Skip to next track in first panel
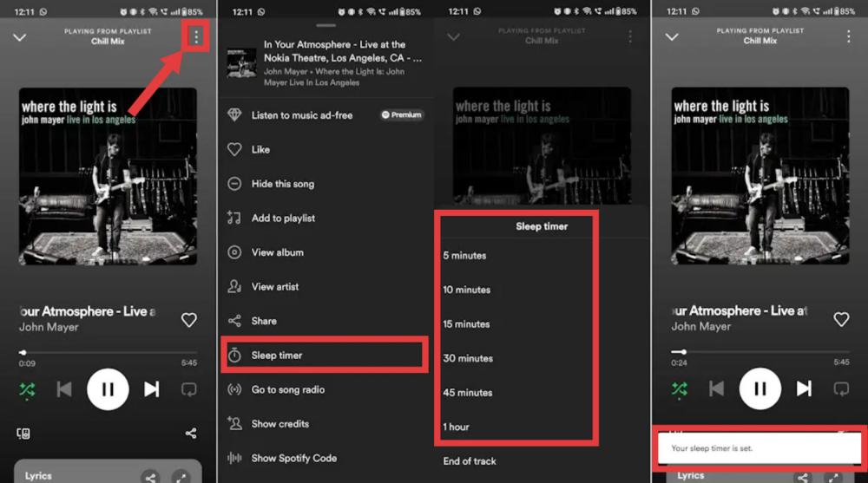Screen dimensions: 868x483 click(151, 389)
